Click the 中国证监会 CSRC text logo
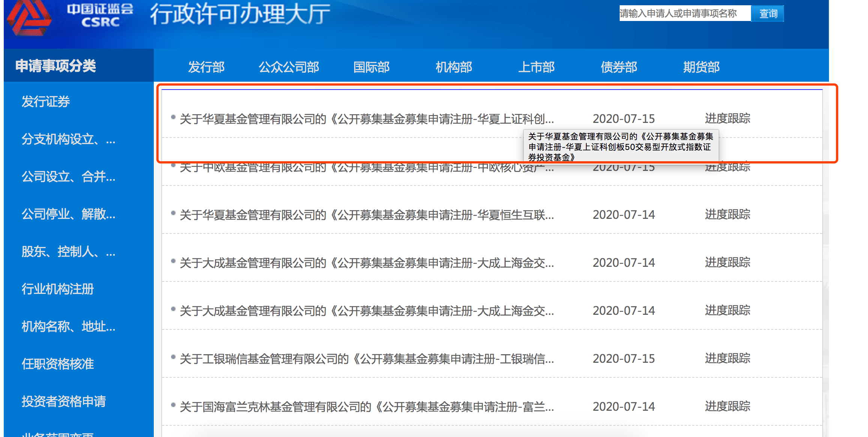 tap(100, 16)
